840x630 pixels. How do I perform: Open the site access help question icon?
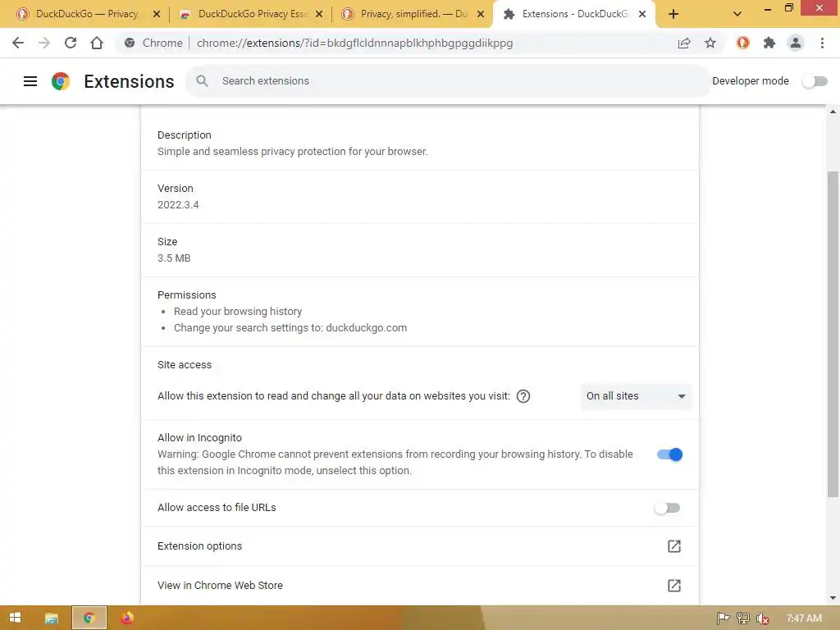[523, 396]
